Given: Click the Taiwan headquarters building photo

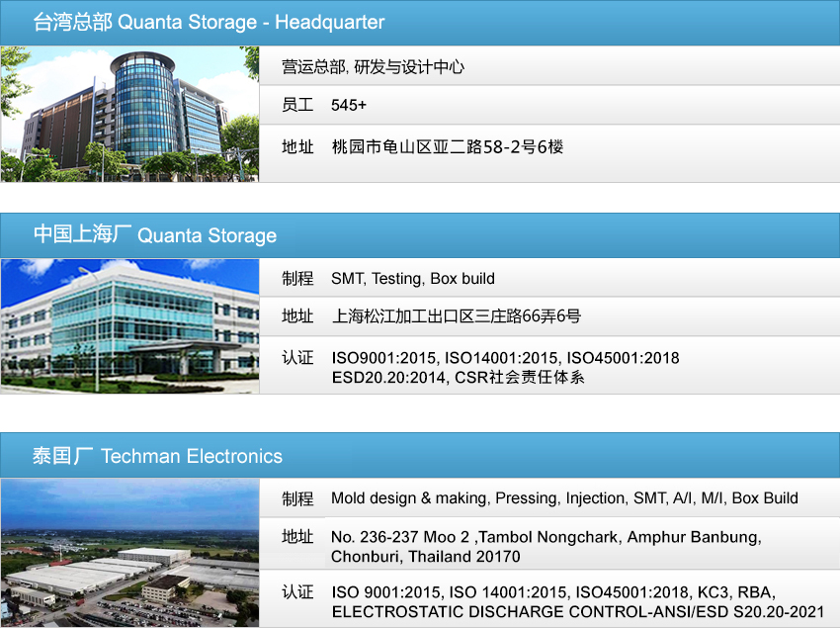Looking at the screenshot, I should click(129, 114).
